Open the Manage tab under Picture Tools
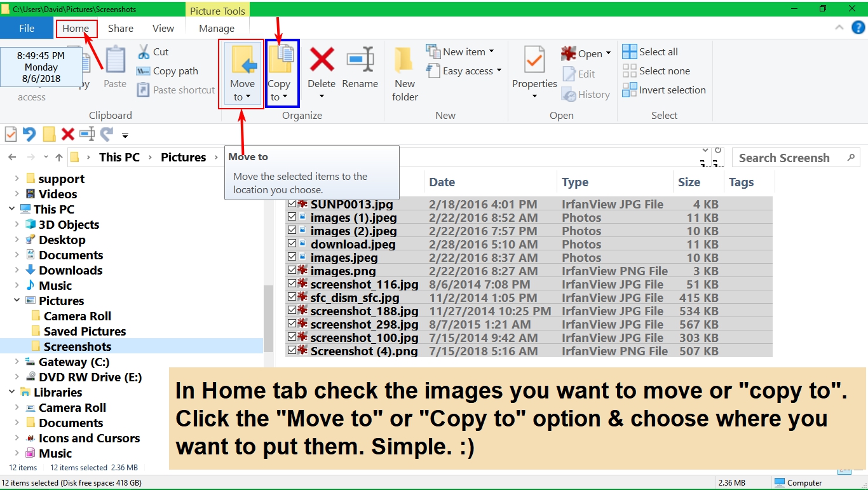This screenshot has height=490, width=868. (x=217, y=28)
